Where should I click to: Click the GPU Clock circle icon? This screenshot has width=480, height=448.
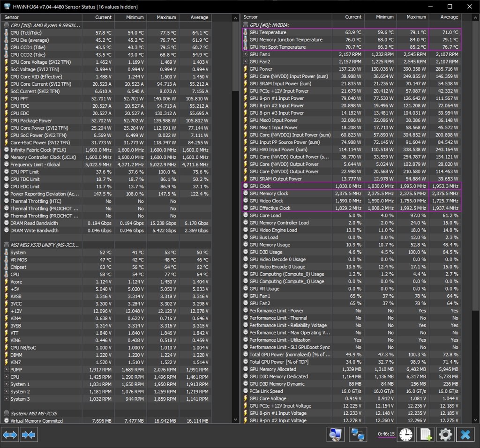(x=246, y=186)
